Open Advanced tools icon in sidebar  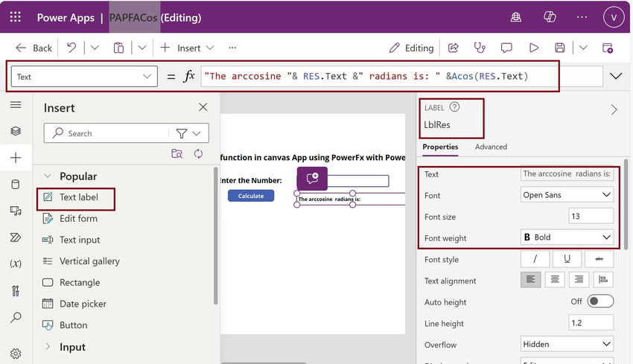[16, 290]
